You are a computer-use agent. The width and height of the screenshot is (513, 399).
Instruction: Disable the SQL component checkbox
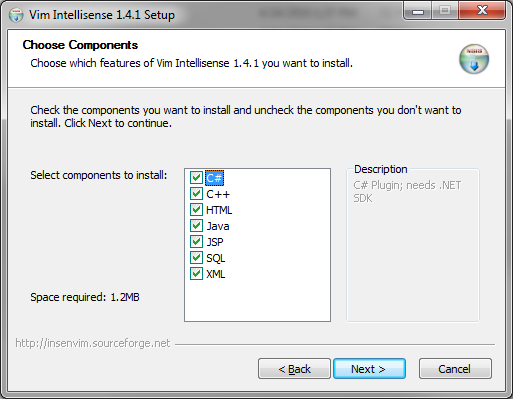coord(196,258)
